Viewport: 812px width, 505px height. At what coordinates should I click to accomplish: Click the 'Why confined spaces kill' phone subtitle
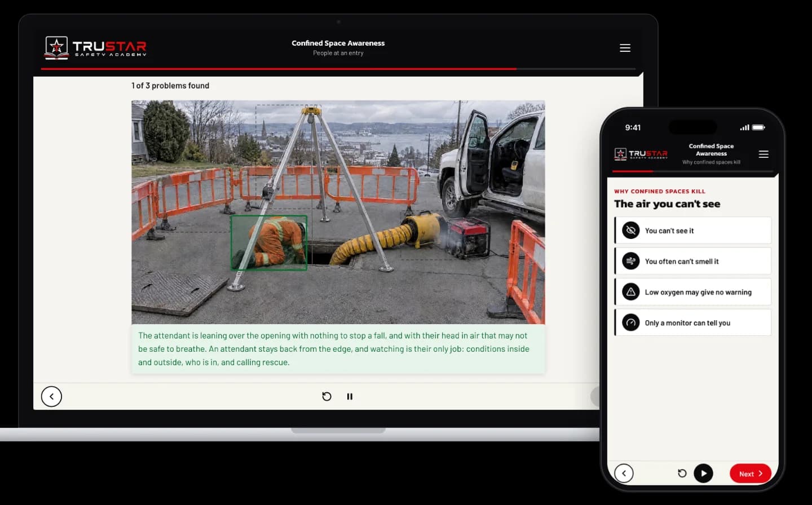[x=711, y=162]
